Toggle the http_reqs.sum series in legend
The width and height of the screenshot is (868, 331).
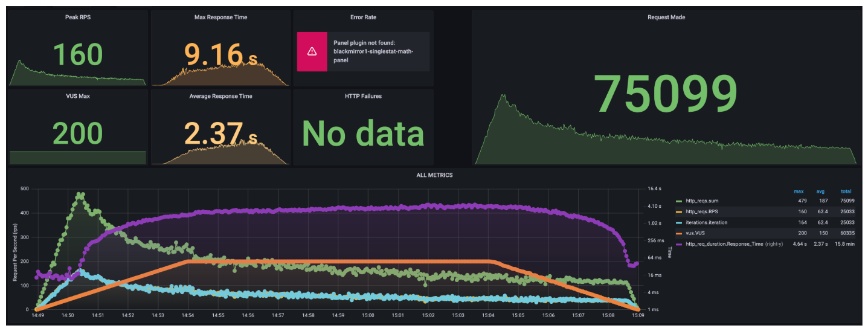click(701, 201)
